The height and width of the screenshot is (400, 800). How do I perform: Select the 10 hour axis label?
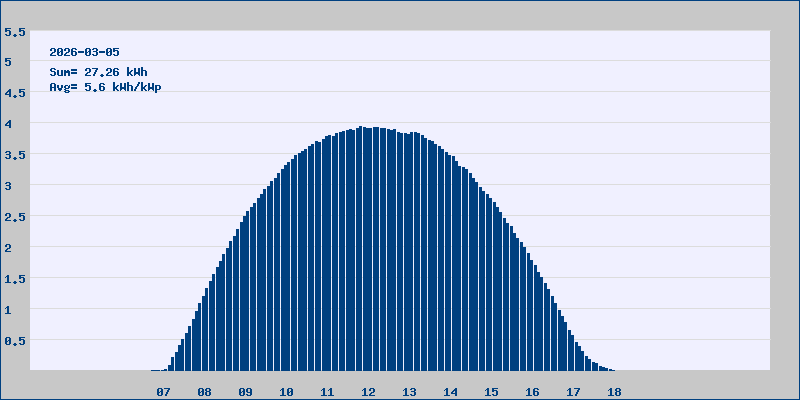coord(287,392)
